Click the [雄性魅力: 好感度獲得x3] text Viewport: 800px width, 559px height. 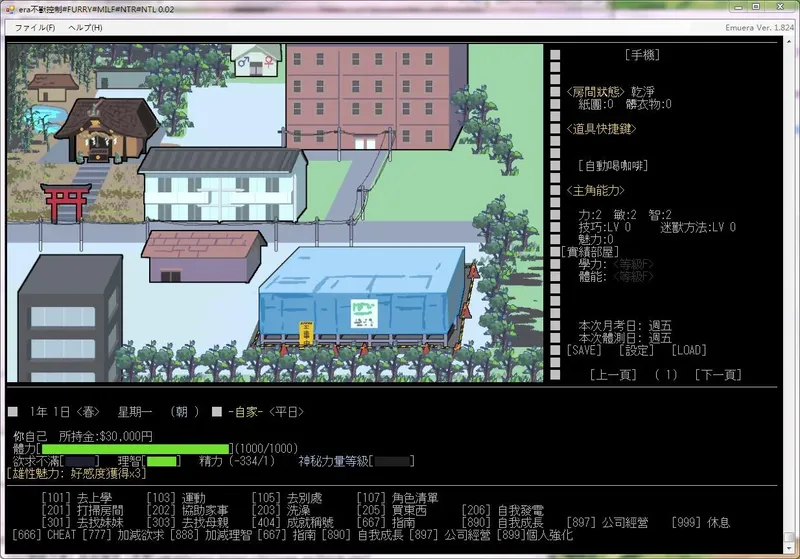pos(77,474)
